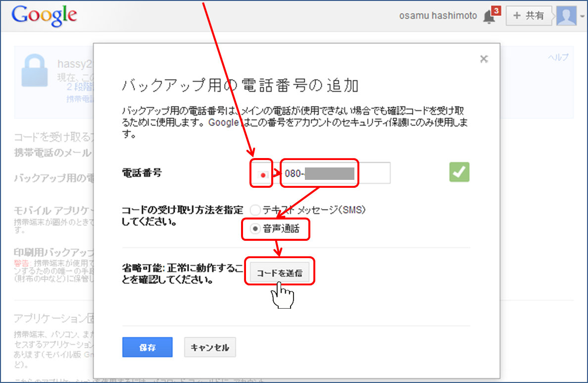588x383 pixels.
Task: Expand the account menu arrow beside avatar
Action: point(582,16)
